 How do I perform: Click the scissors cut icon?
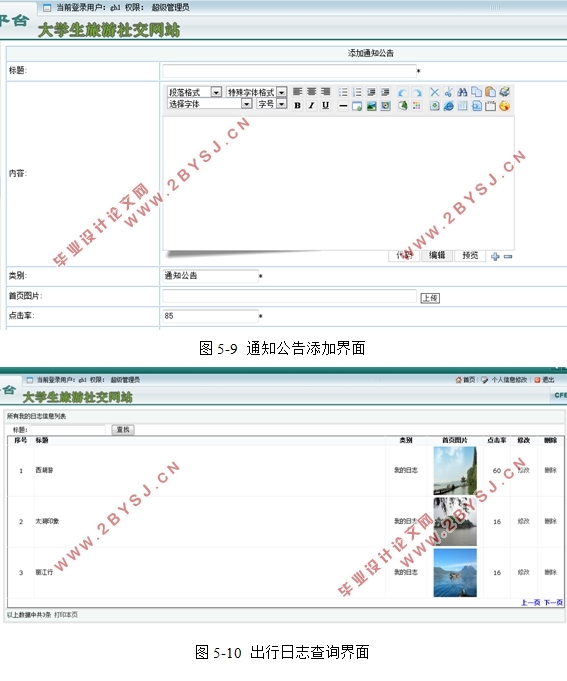point(448,92)
